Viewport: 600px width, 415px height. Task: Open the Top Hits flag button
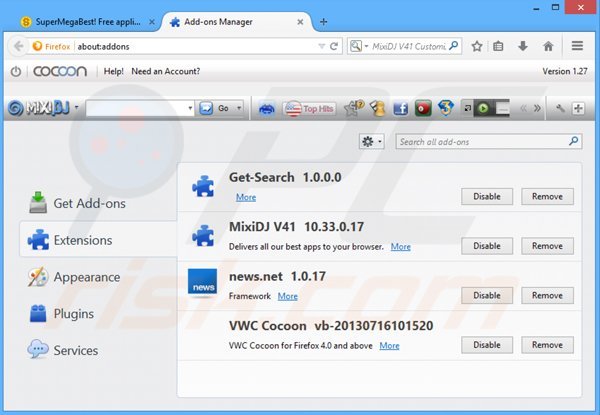click(x=309, y=109)
